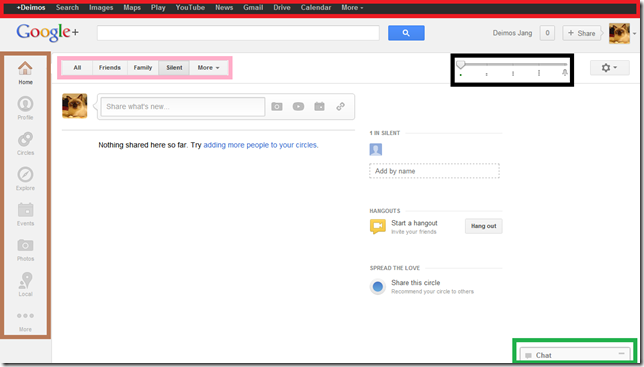This screenshot has width=644, height=367.
Task: Open News in the top bar
Action: pyautogui.click(x=224, y=7)
